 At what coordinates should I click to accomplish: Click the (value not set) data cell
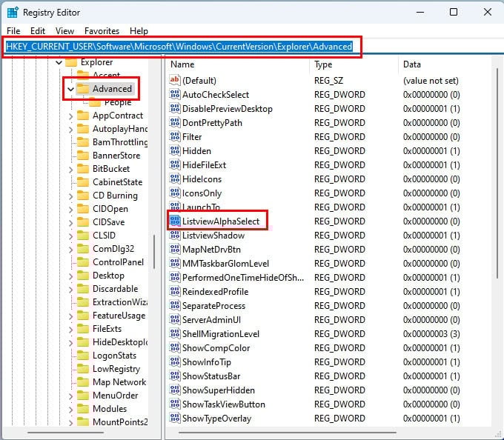coord(431,80)
